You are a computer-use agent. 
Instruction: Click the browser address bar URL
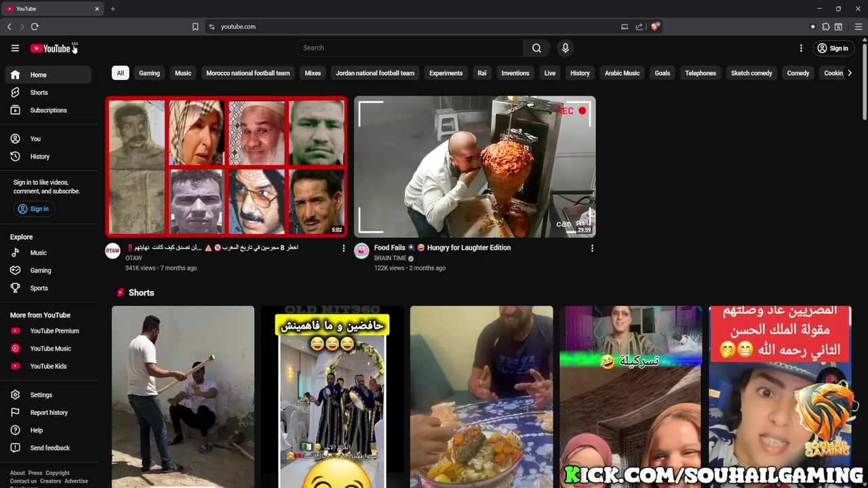(238, 26)
